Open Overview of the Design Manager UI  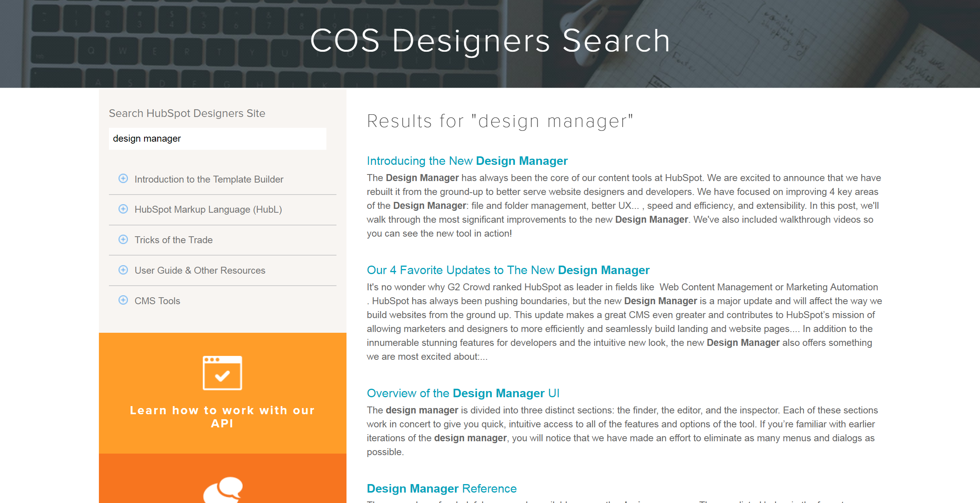463,393
